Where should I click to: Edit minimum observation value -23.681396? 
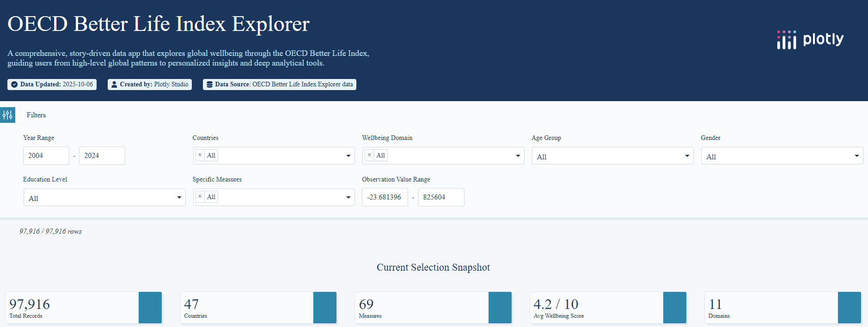(385, 197)
